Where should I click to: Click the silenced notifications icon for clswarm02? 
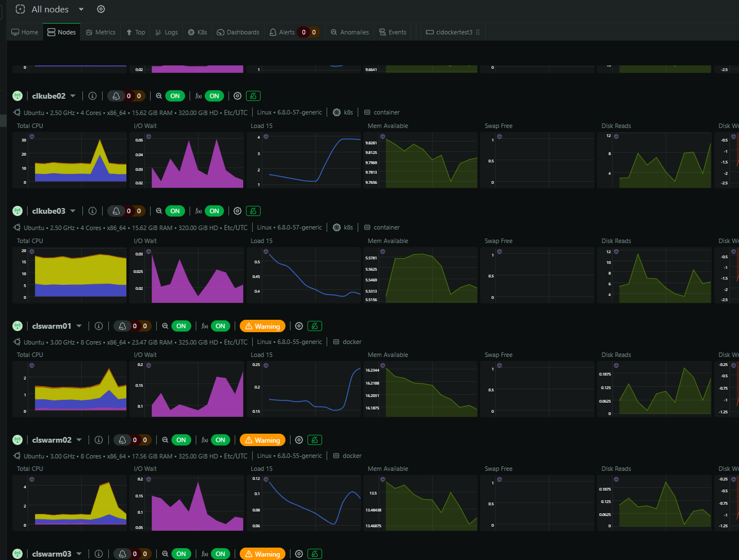315,440
